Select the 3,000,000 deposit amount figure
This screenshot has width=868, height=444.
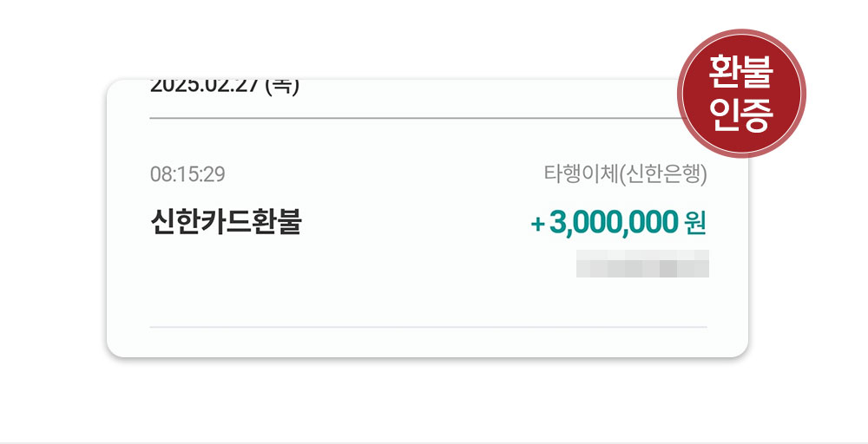613,223
